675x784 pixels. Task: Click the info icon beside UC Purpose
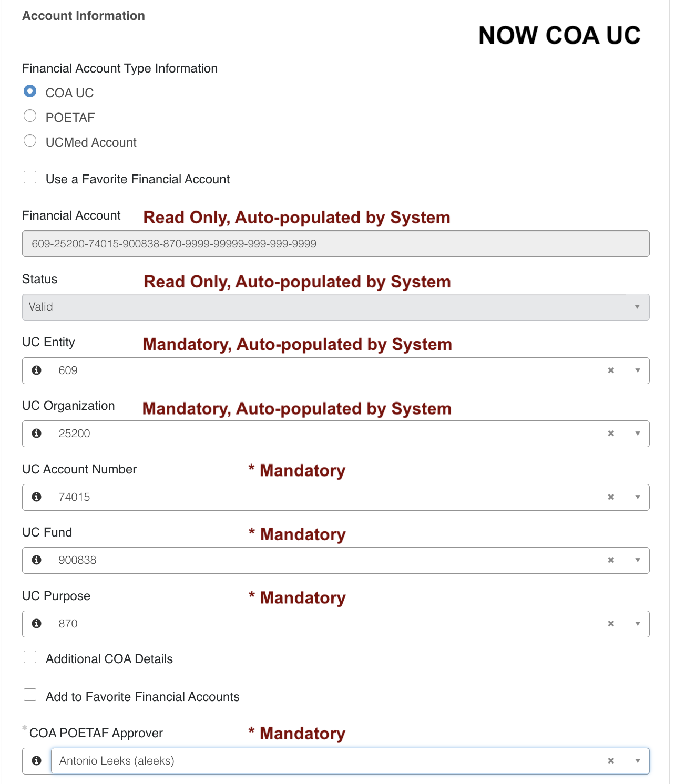click(37, 624)
